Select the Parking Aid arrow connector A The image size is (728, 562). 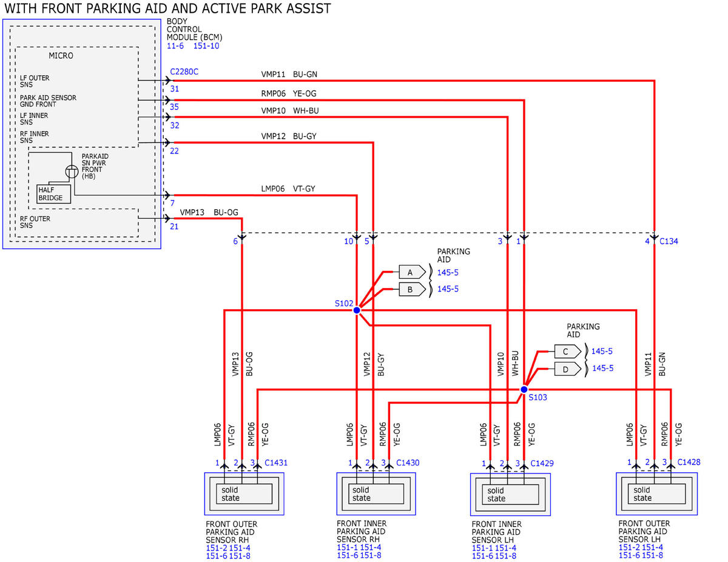pyautogui.click(x=413, y=272)
